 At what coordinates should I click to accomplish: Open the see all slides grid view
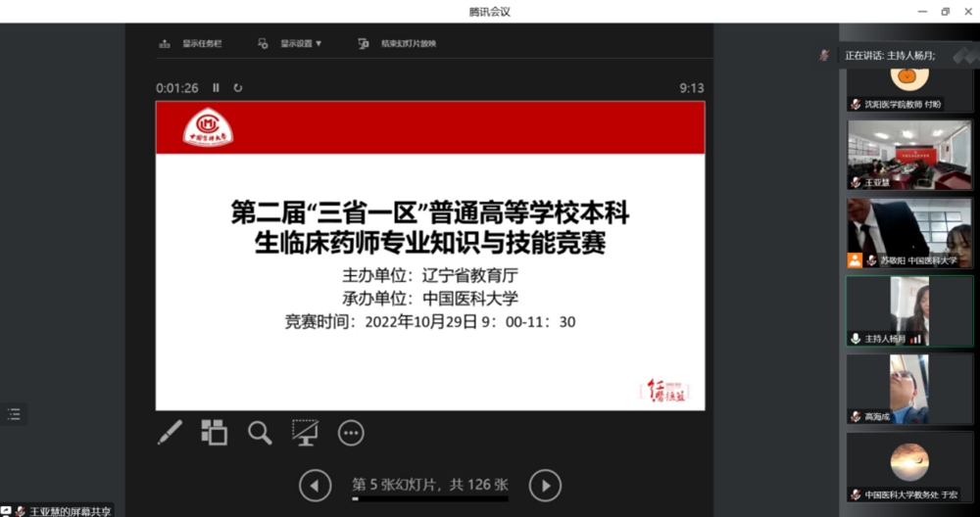point(214,432)
